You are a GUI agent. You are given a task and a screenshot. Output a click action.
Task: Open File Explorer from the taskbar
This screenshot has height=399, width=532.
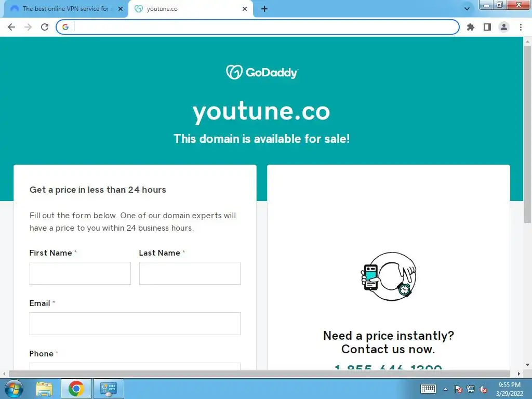tap(44, 389)
